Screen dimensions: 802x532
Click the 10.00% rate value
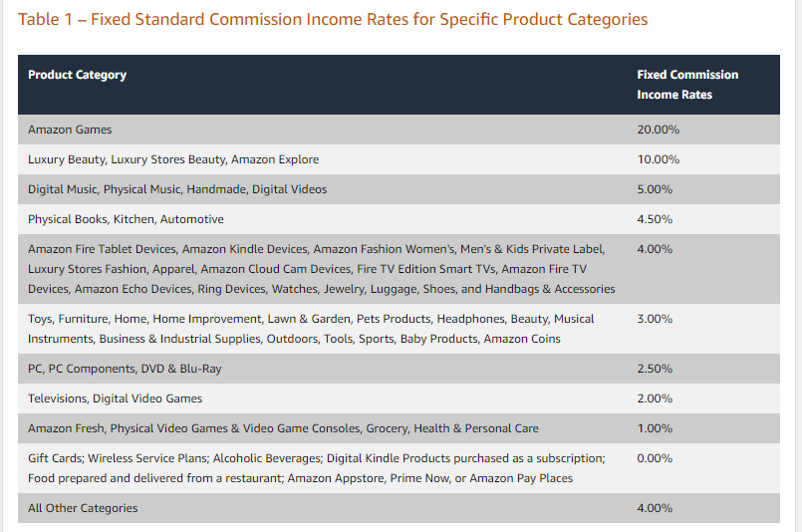pyautogui.click(x=659, y=159)
